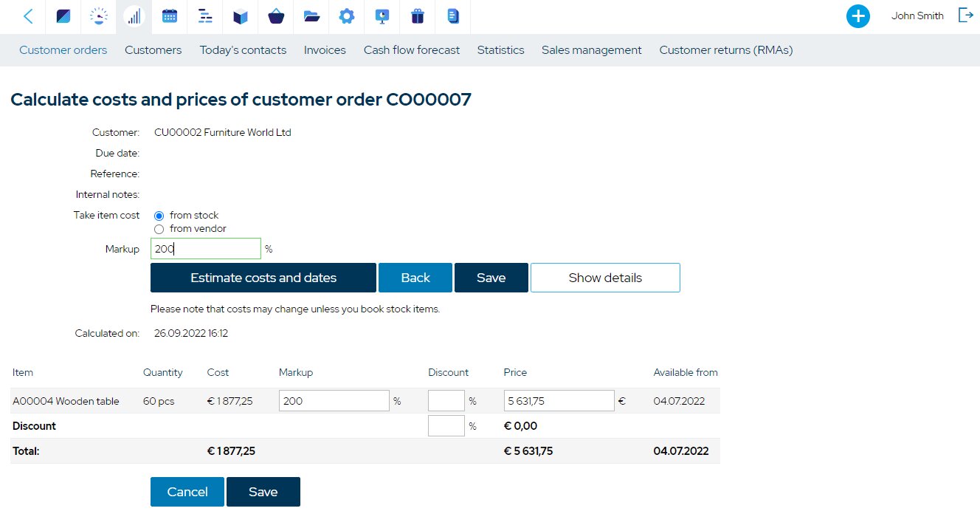This screenshot has width=980, height=528.
Task: Open the calendar icon in top bar
Action: [170, 16]
